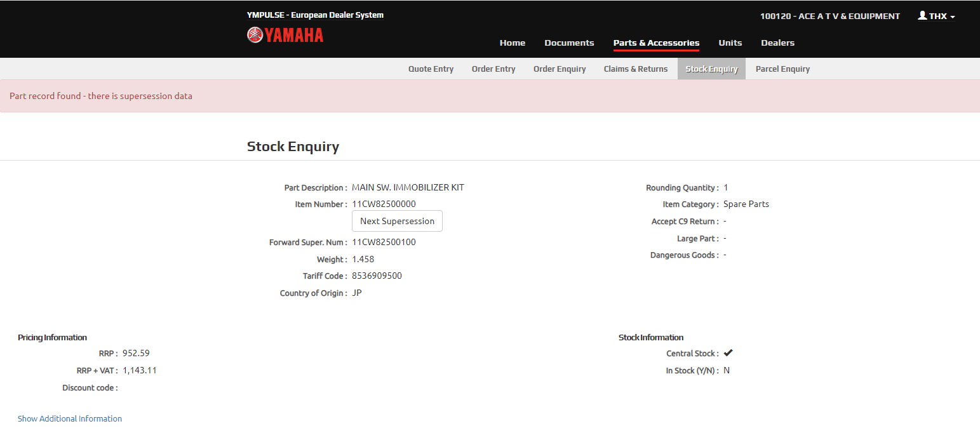Click the Discount code label
The image size is (980, 433).
tap(90, 387)
